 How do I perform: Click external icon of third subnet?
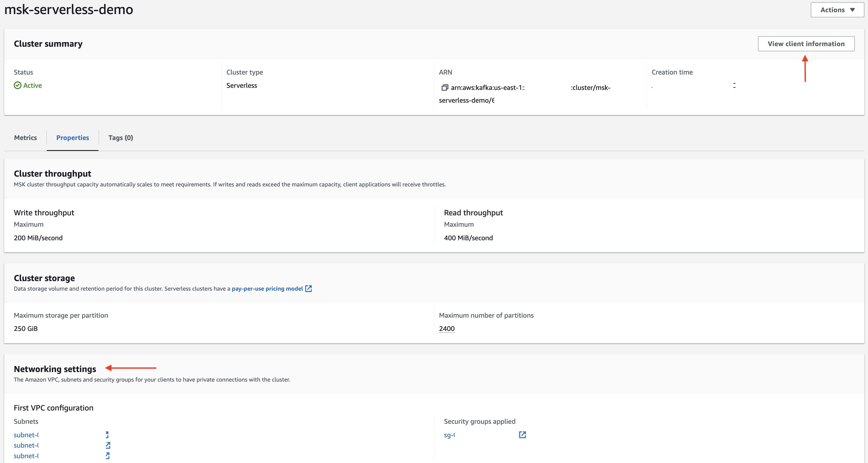pos(108,456)
